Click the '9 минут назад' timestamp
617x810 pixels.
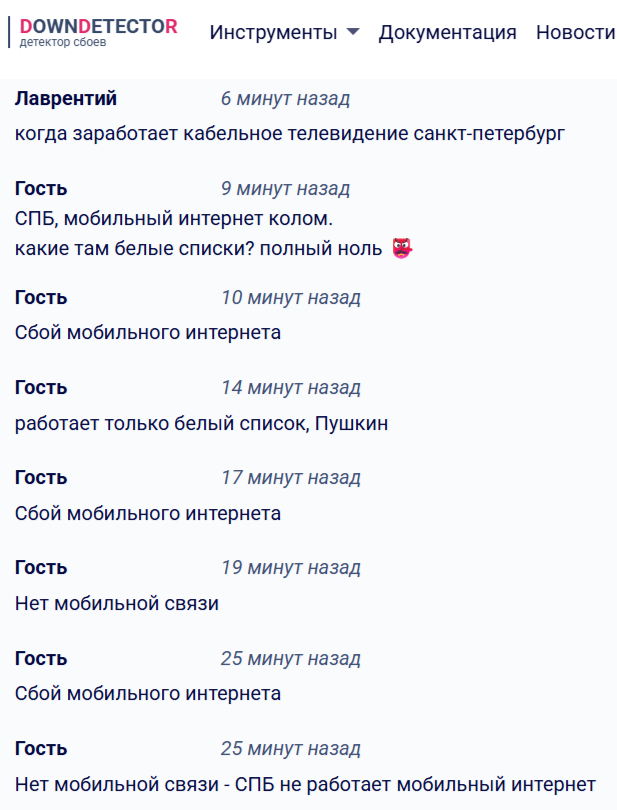pyautogui.click(x=285, y=189)
